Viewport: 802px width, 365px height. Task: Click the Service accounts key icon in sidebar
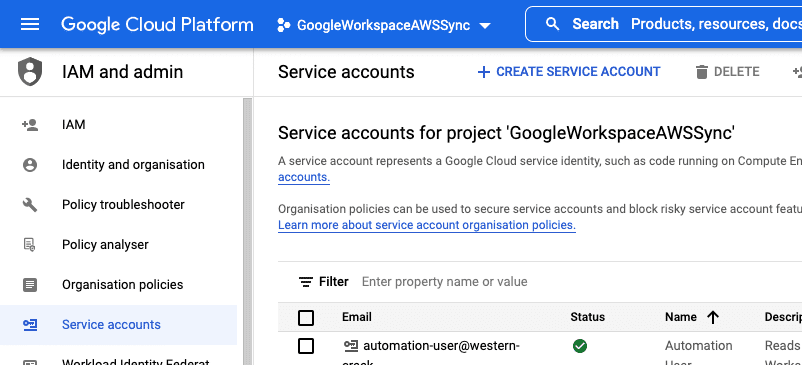coord(30,325)
